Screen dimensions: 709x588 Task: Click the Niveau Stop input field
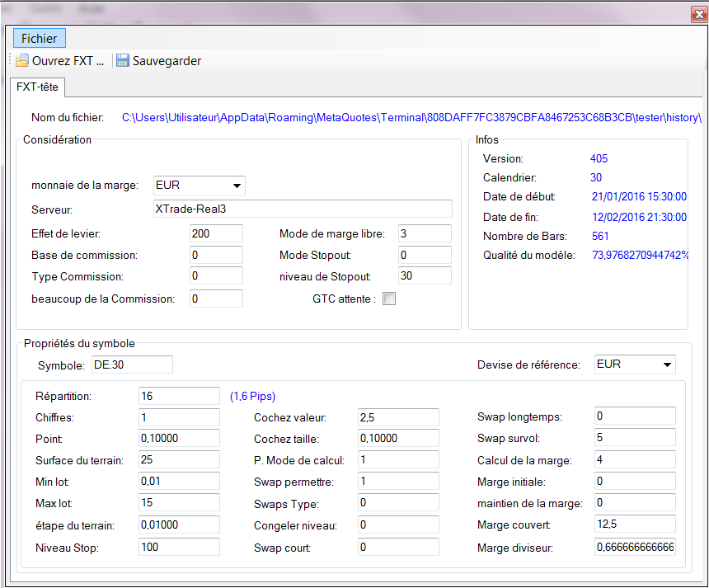[x=179, y=547]
